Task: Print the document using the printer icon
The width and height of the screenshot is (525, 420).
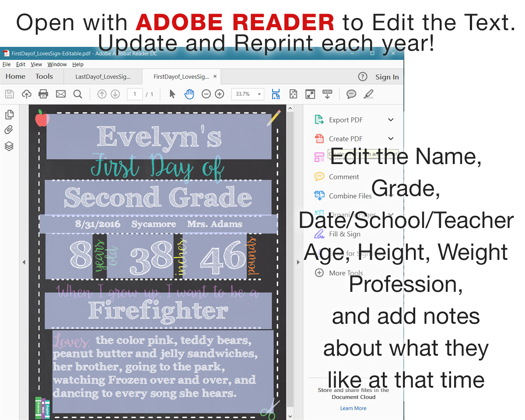Action: [x=43, y=94]
